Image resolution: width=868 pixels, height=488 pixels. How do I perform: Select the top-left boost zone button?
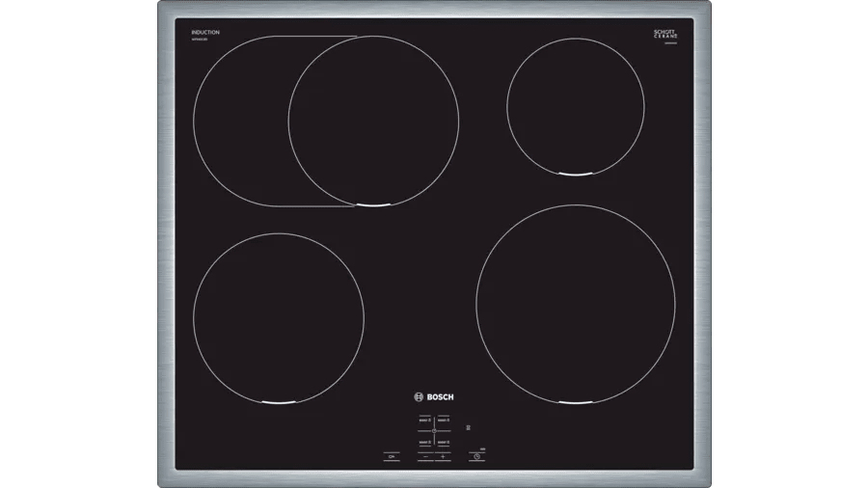(x=425, y=420)
